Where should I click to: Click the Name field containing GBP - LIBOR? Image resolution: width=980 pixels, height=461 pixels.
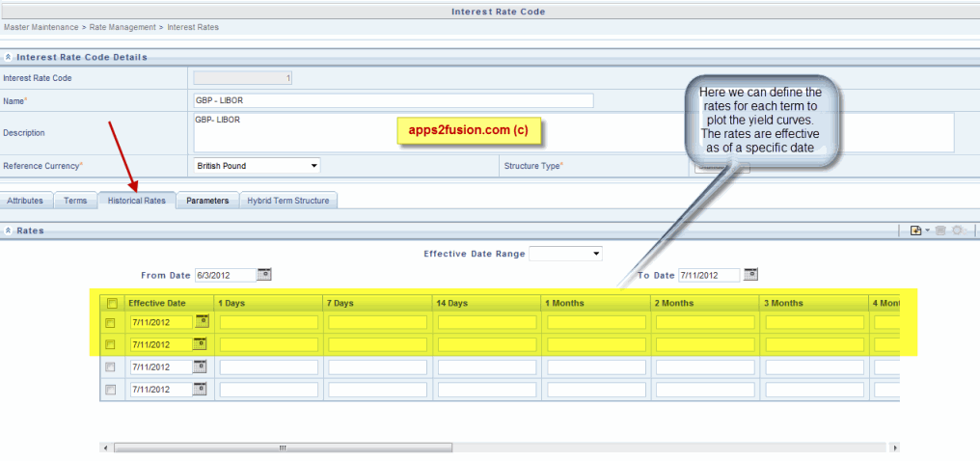[394, 100]
